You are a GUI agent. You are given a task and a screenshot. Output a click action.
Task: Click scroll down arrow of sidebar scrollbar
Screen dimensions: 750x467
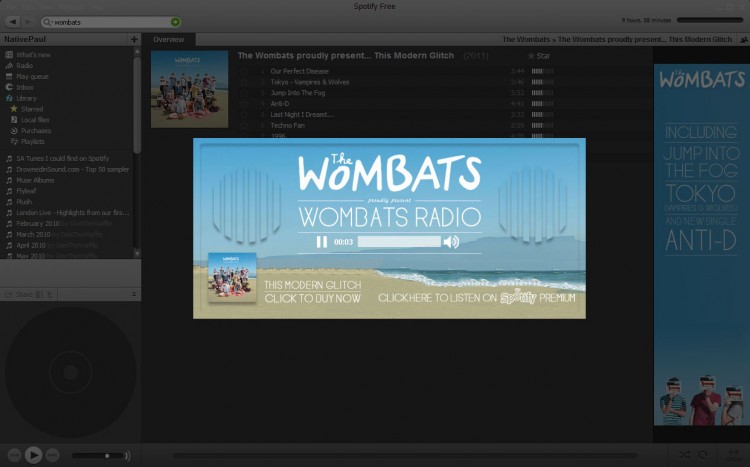137,254
